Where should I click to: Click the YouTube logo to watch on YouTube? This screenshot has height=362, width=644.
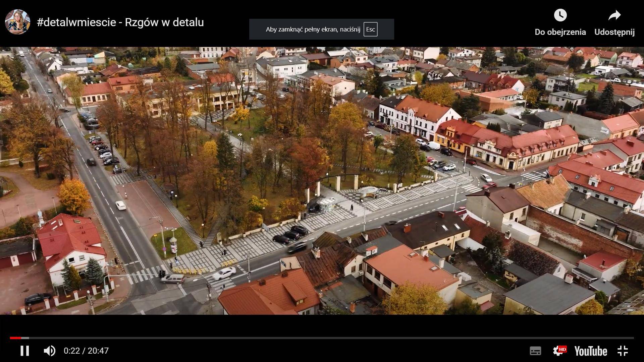tap(591, 351)
